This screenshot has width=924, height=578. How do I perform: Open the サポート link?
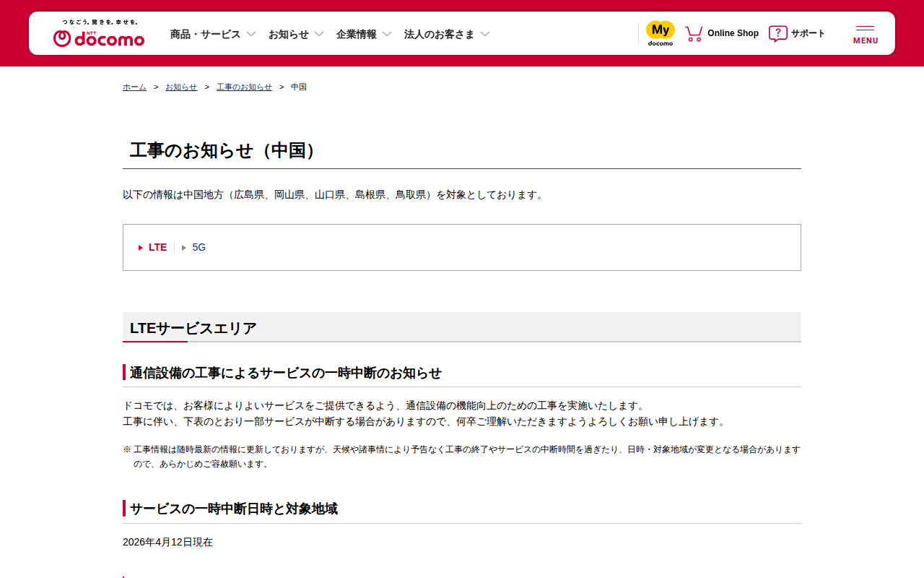pos(808,33)
